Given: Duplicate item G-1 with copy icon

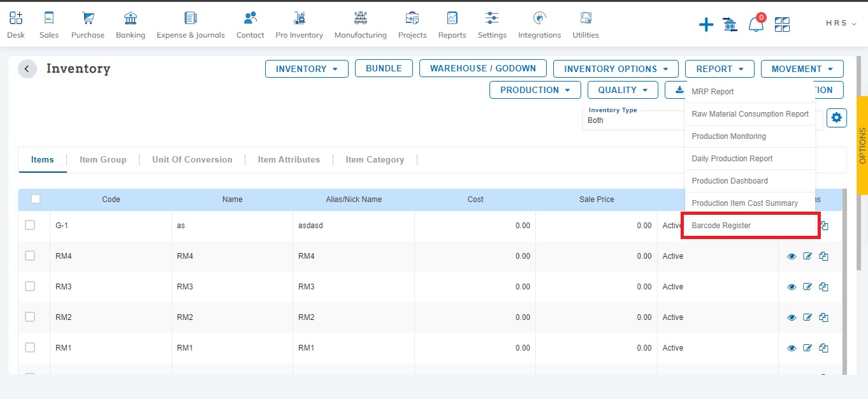Looking at the screenshot, I should 824,226.
